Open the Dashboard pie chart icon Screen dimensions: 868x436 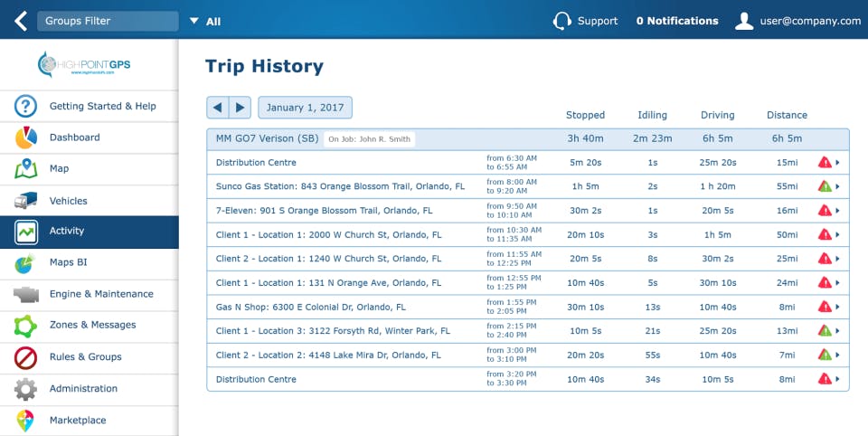pyautogui.click(x=25, y=137)
